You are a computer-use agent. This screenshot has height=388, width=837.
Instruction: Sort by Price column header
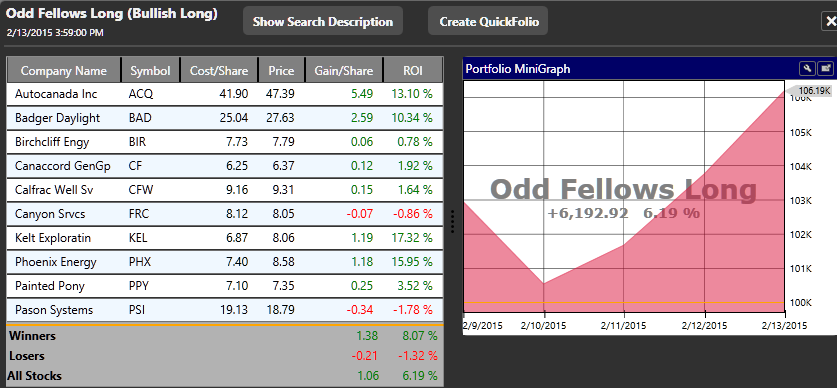281,70
